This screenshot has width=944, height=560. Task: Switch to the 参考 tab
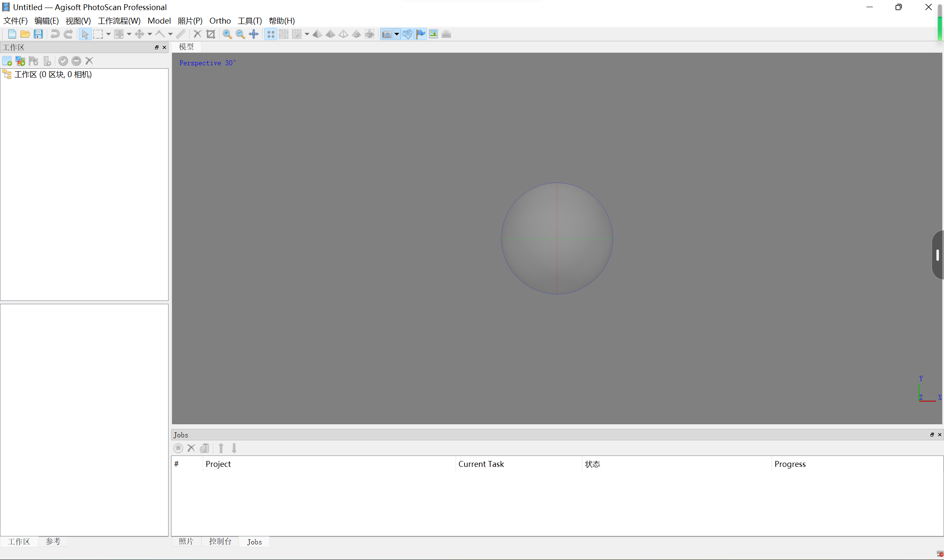[53, 541]
